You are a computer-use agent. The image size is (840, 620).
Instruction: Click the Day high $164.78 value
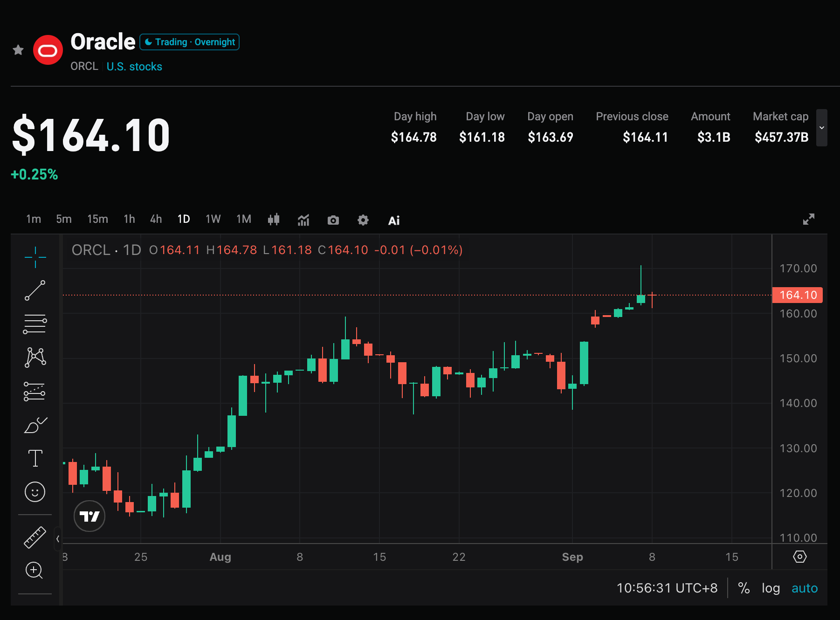(x=414, y=137)
